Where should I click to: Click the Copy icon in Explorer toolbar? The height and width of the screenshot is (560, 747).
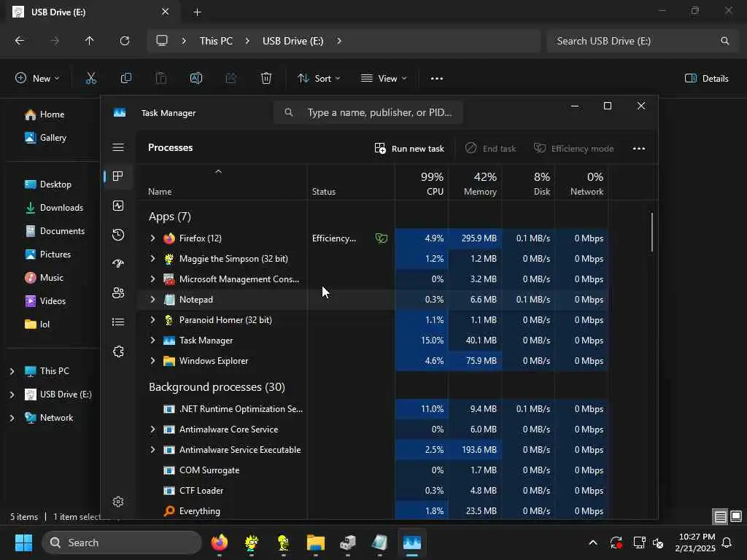tap(126, 78)
